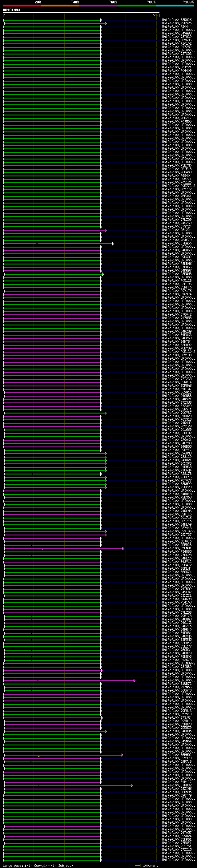Select the UniRef100_Q2TSD3 label

point(177,54)
